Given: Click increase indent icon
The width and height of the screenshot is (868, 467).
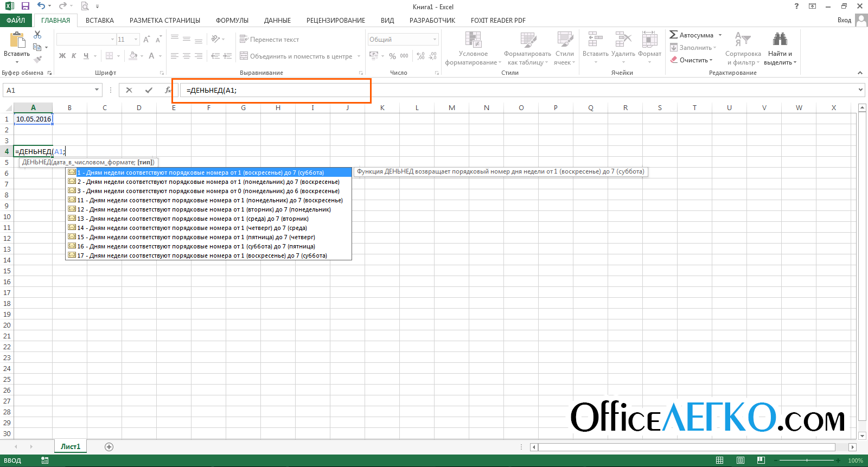Looking at the screenshot, I should [x=228, y=56].
